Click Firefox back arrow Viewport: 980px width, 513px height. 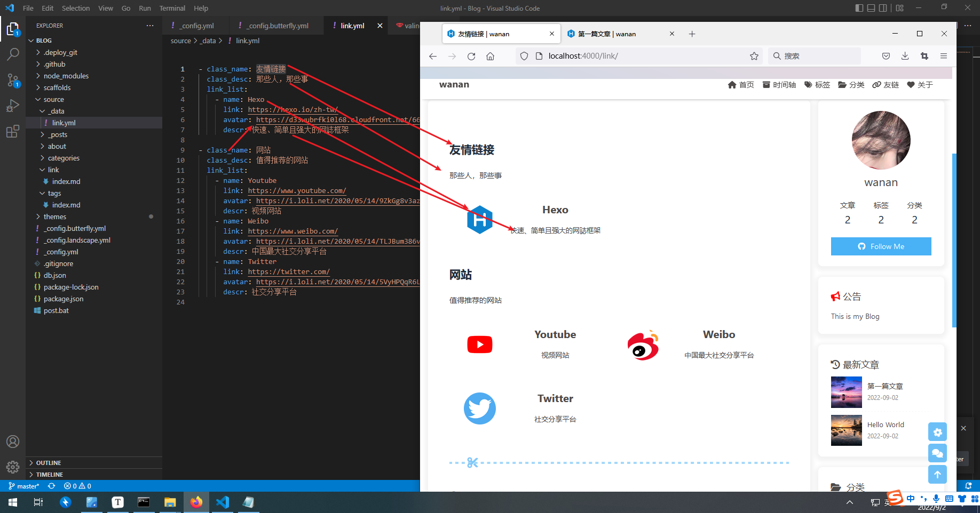[x=433, y=56]
